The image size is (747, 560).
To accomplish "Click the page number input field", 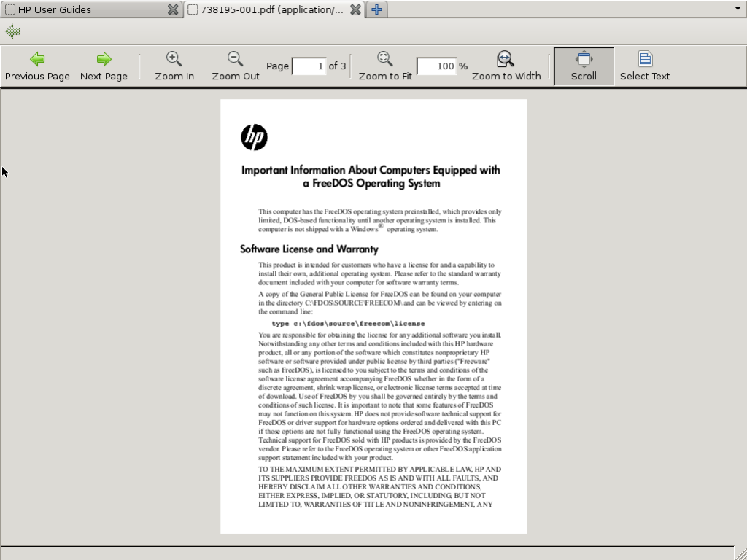I will 309,66.
